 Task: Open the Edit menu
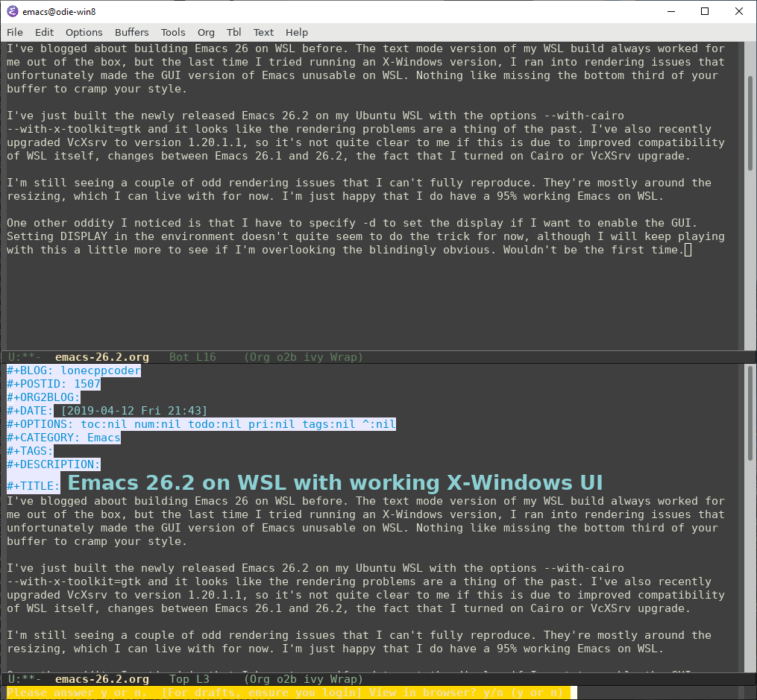pos(45,32)
